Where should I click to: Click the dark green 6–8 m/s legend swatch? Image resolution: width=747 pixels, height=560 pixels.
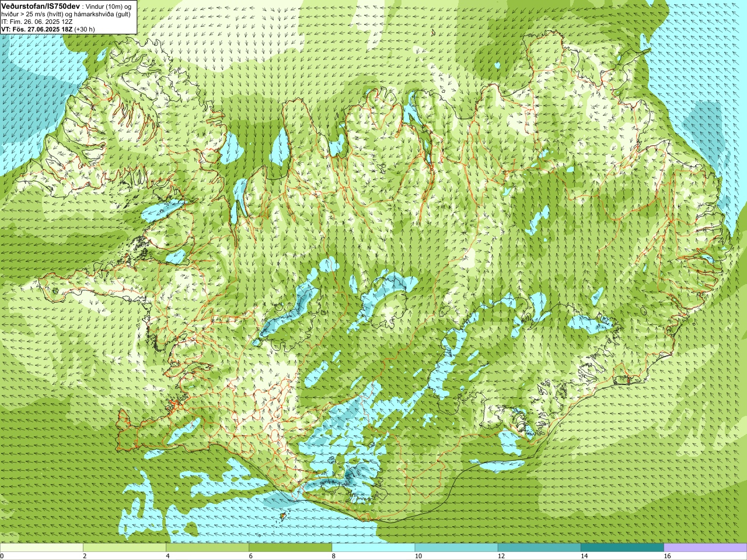(x=291, y=548)
